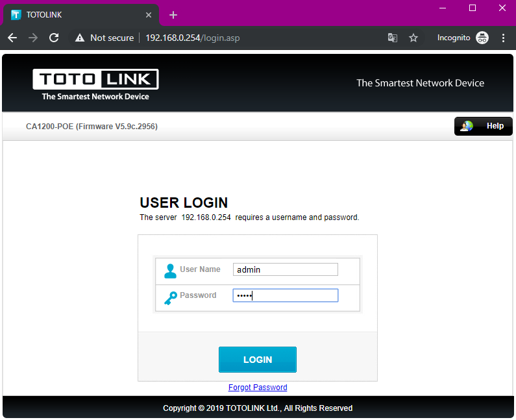Open the Forgot Password link
This screenshot has height=420, width=516.
(x=258, y=388)
